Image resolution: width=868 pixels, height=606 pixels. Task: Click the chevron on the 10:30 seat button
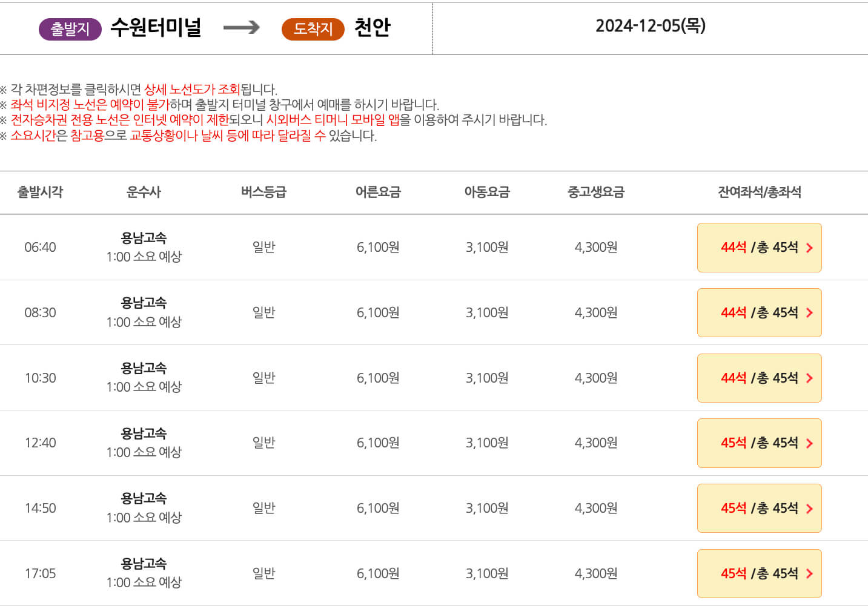click(809, 378)
